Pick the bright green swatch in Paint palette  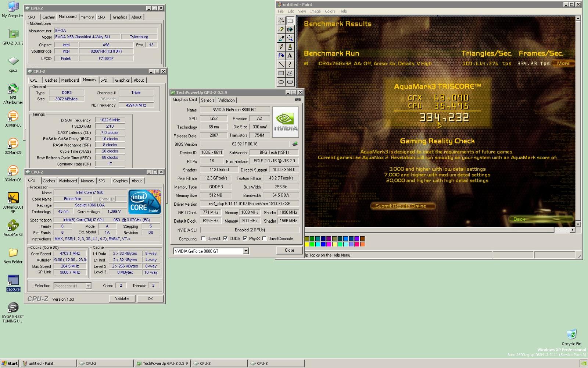pos(312,244)
